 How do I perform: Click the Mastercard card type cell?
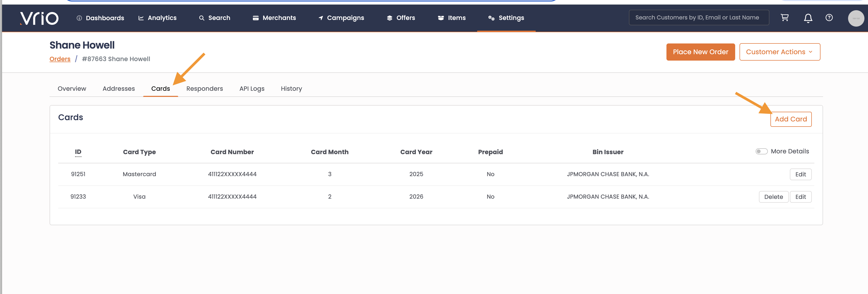[139, 174]
